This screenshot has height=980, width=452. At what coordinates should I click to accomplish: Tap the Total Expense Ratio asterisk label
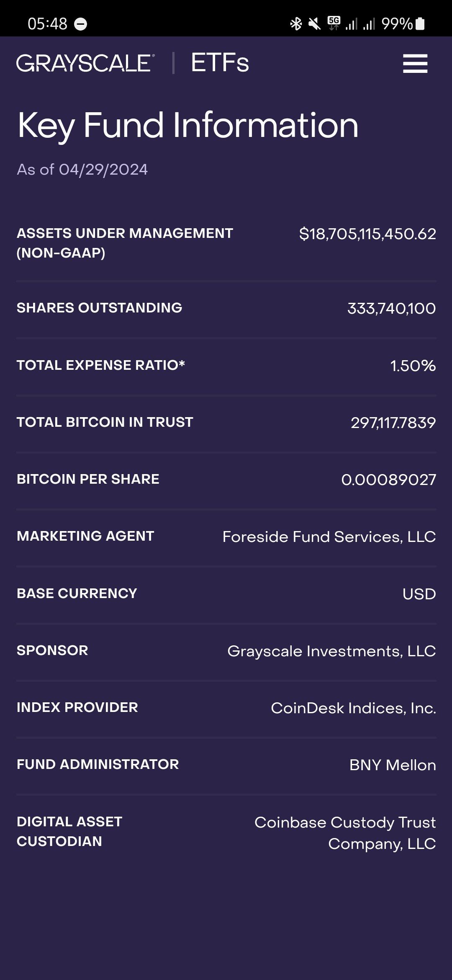coord(101,365)
